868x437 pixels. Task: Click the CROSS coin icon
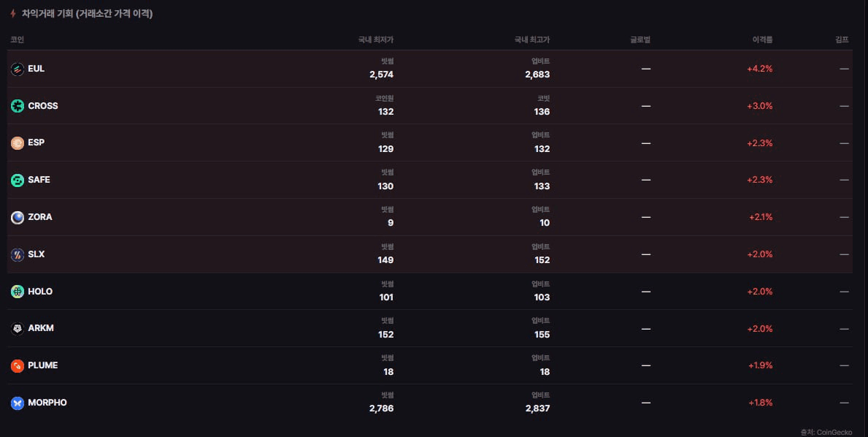click(x=18, y=107)
